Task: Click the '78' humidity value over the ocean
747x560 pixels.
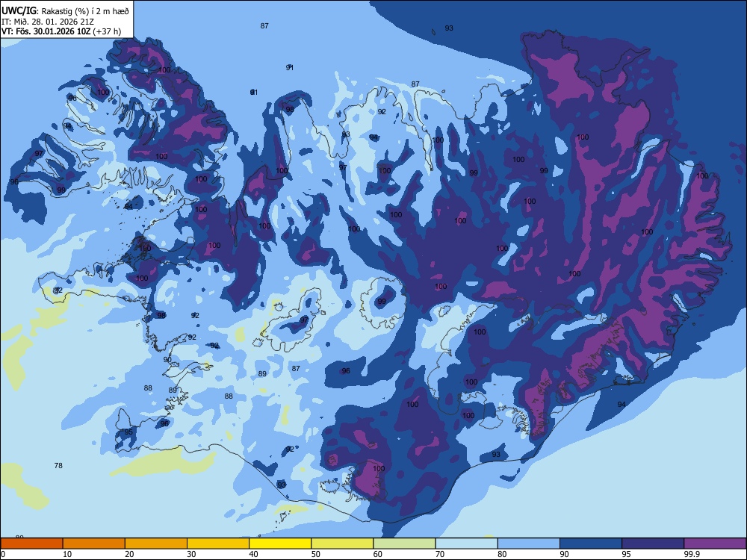Action: [58, 465]
